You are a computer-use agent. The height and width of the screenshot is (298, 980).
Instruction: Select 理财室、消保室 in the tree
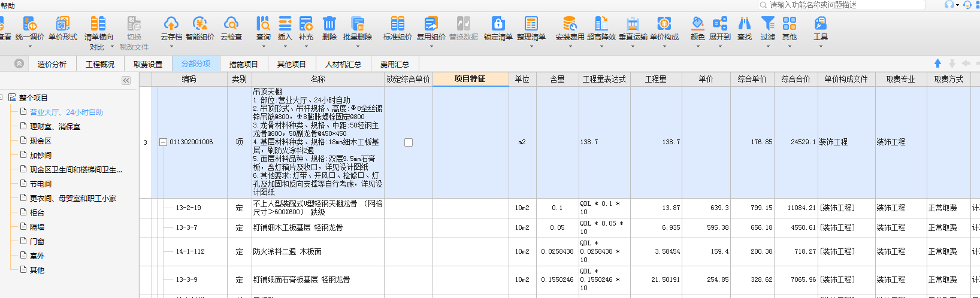tap(55, 126)
